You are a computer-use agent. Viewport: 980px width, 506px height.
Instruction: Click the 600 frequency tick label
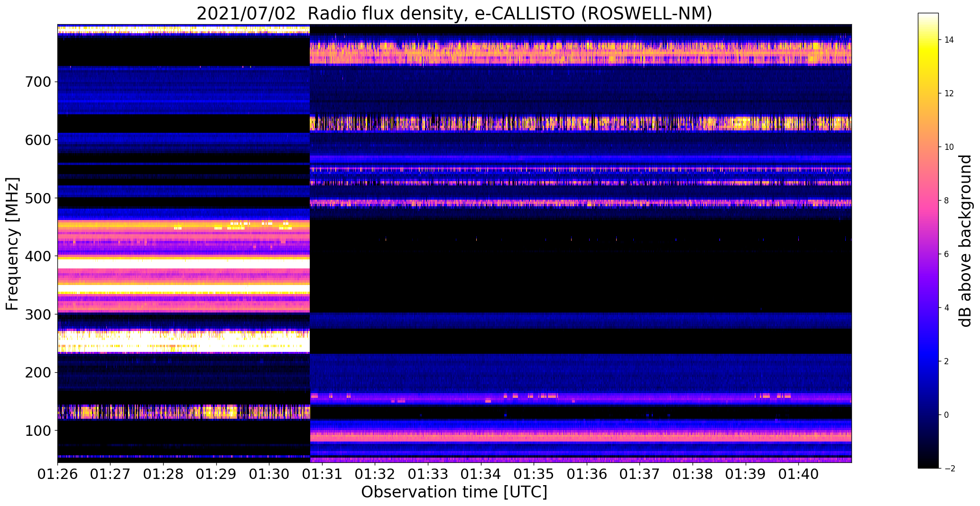(37, 140)
